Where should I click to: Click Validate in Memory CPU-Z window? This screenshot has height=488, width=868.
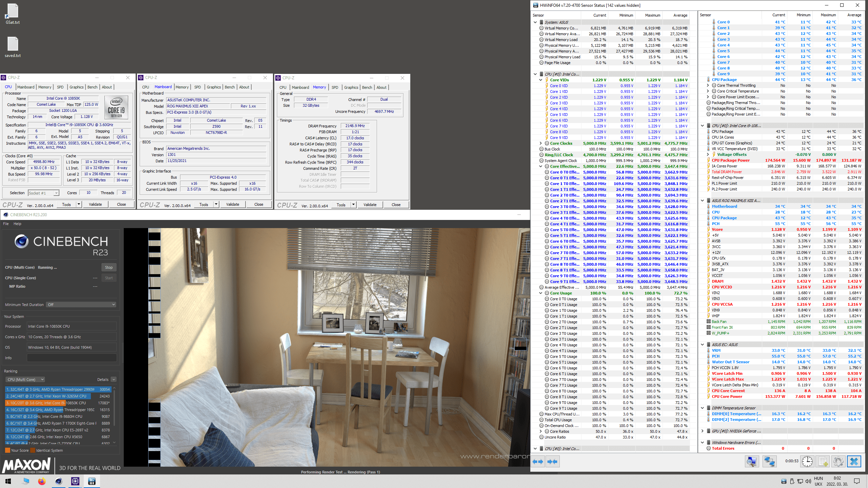point(370,205)
